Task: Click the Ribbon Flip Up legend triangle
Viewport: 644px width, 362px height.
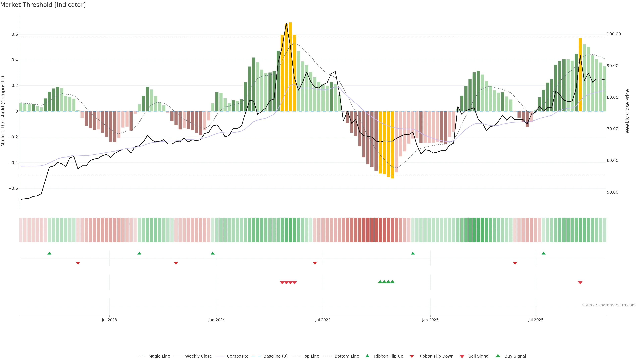Action: [367, 356]
